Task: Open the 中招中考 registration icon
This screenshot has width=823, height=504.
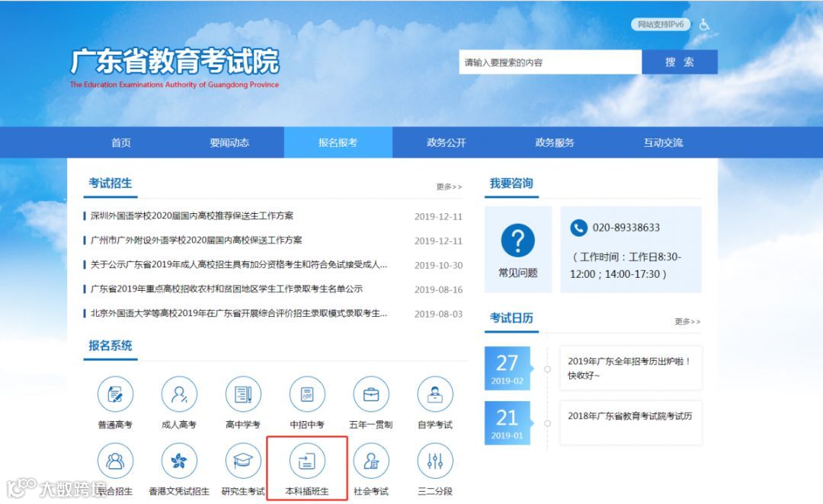Action: coord(307,394)
